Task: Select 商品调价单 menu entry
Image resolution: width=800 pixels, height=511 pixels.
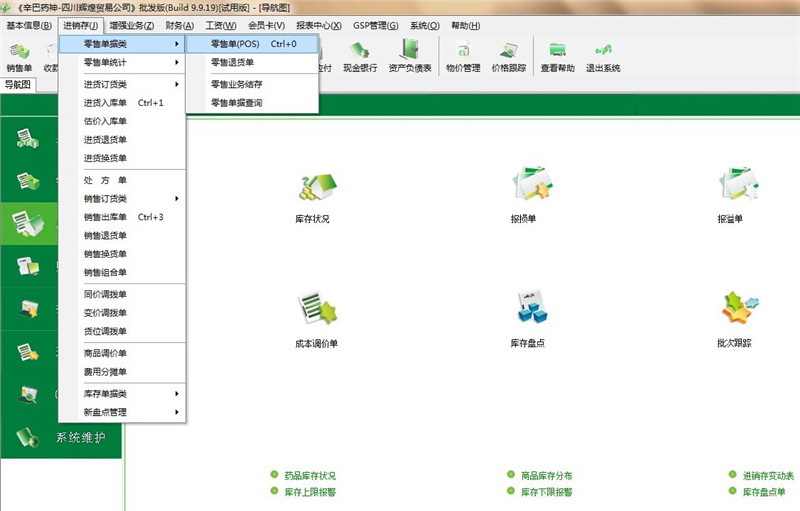Action: tap(121, 353)
